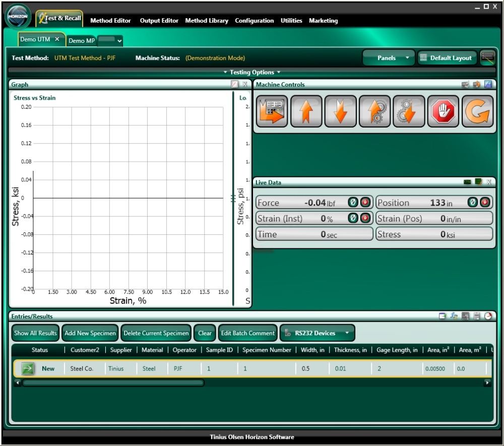Click the Default Layout button
504x446 pixels.
point(446,58)
